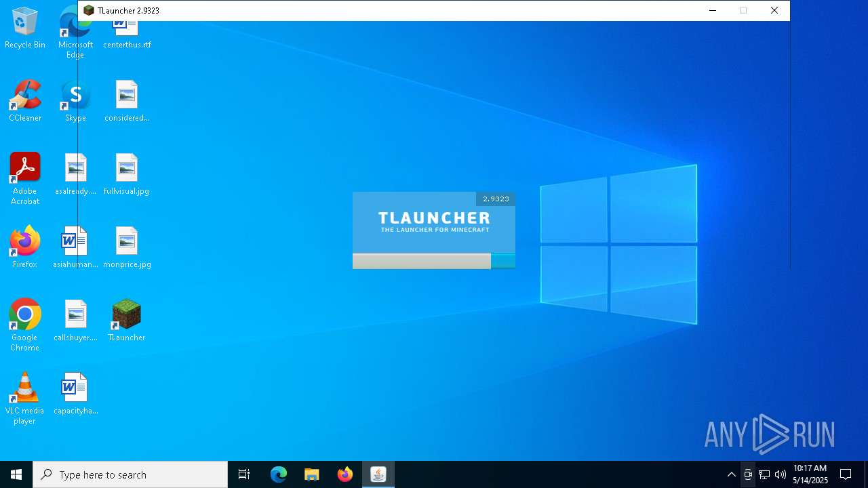
Task: Select the considered... image file
Action: pyautogui.click(x=127, y=101)
